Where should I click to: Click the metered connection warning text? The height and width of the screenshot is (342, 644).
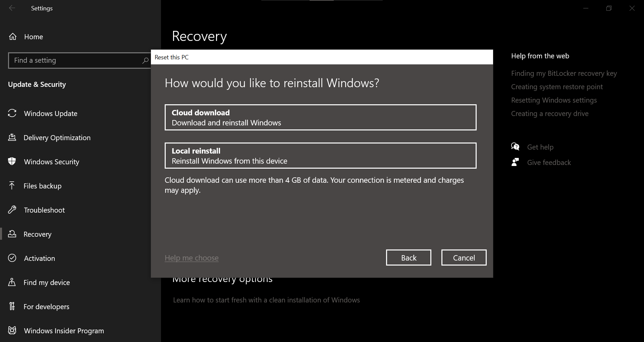click(314, 185)
